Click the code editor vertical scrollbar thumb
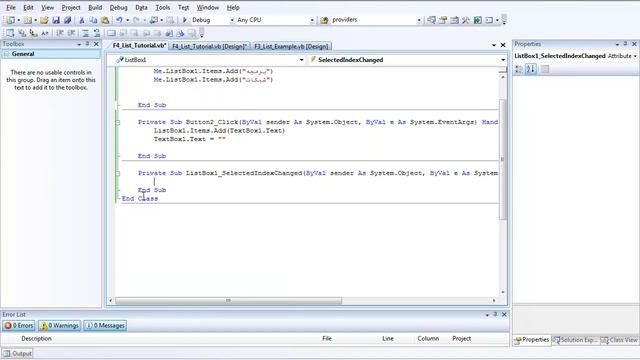 click(502, 159)
